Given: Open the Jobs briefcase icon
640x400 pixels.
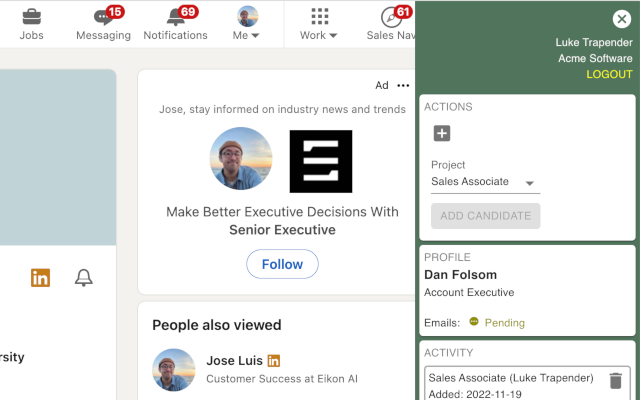Looking at the screenshot, I should (x=31, y=17).
